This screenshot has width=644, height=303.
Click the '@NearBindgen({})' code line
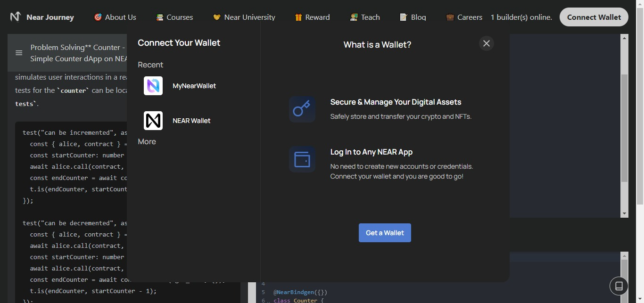(300, 292)
